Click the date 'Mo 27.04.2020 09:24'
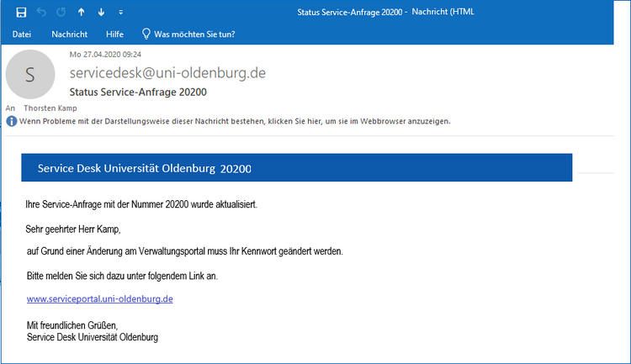Viewport: 631px width, 364px height. point(105,55)
